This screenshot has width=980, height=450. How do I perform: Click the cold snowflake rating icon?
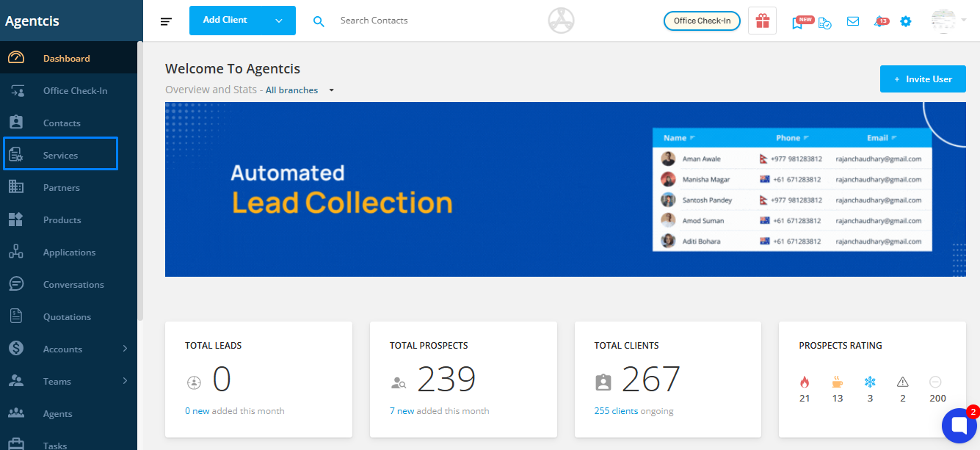click(870, 382)
